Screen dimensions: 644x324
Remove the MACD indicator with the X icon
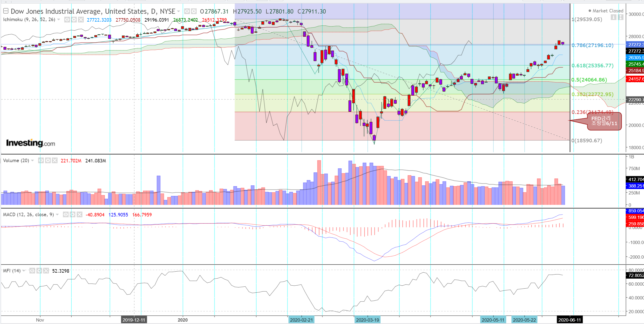tap(79, 215)
